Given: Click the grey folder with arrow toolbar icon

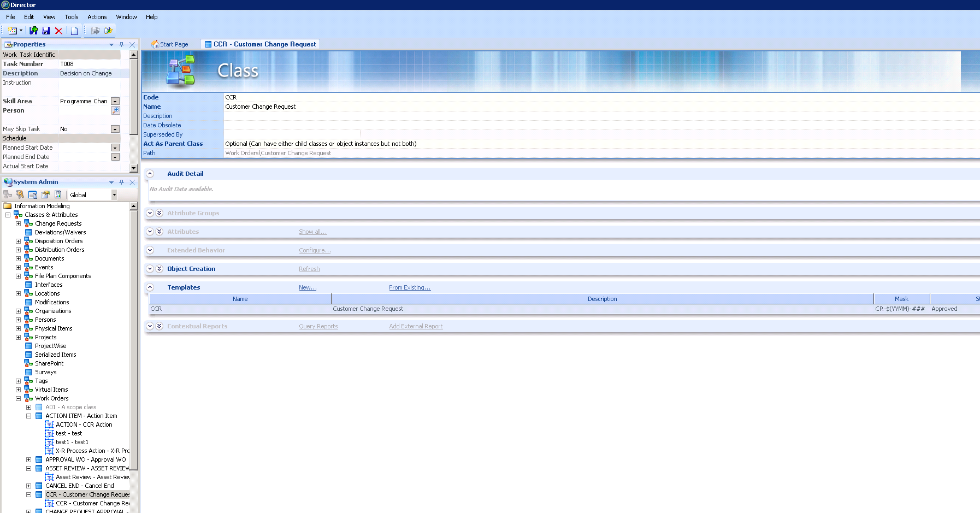Looking at the screenshot, I should point(96,31).
